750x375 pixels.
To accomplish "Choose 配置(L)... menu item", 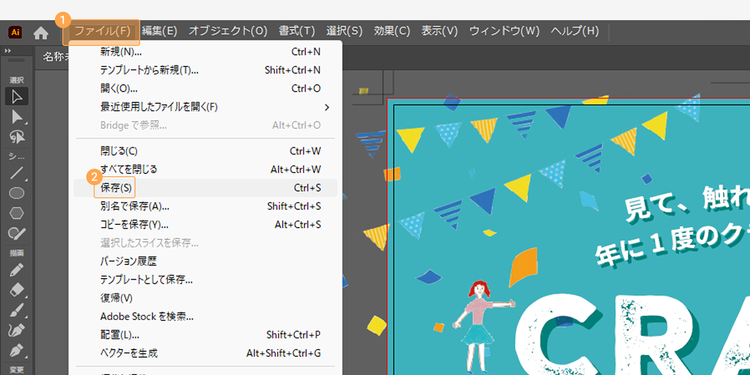I will pyautogui.click(x=206, y=334).
